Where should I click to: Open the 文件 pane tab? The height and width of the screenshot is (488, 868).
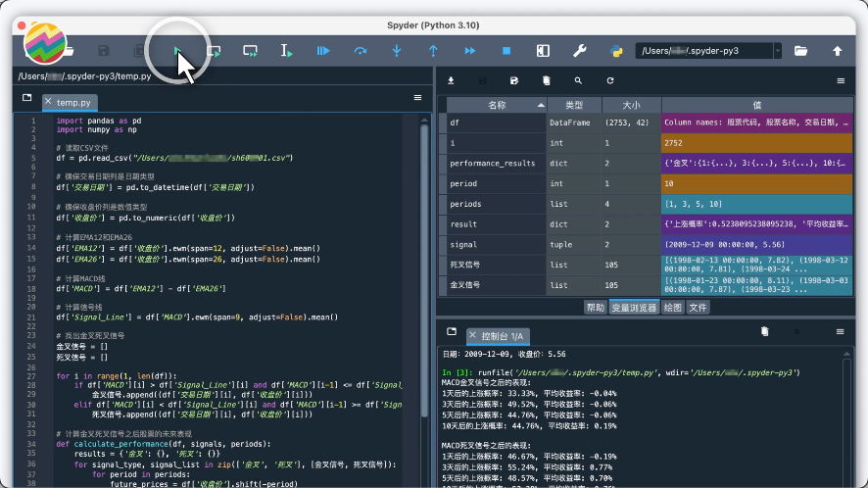698,307
